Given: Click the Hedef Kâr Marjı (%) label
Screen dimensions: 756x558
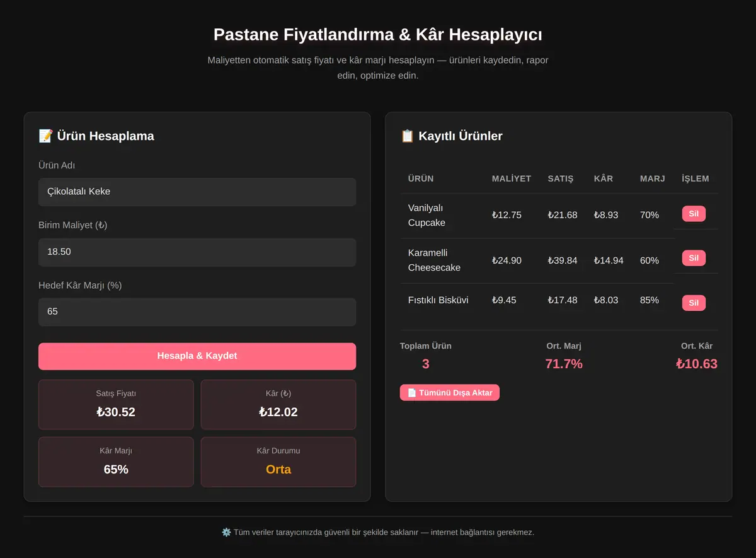Looking at the screenshot, I should coord(80,285).
